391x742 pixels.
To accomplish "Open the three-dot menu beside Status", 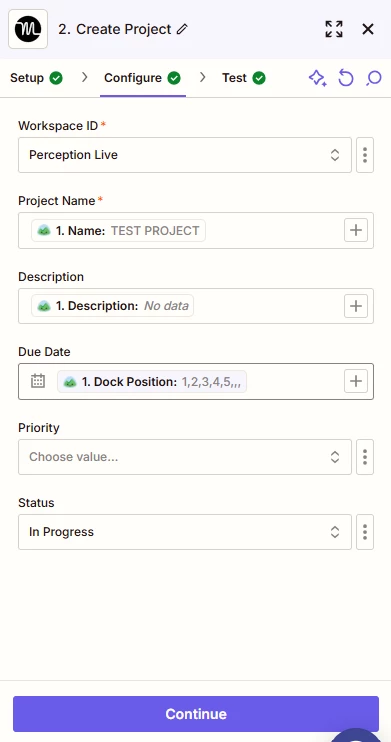I will tap(365, 532).
